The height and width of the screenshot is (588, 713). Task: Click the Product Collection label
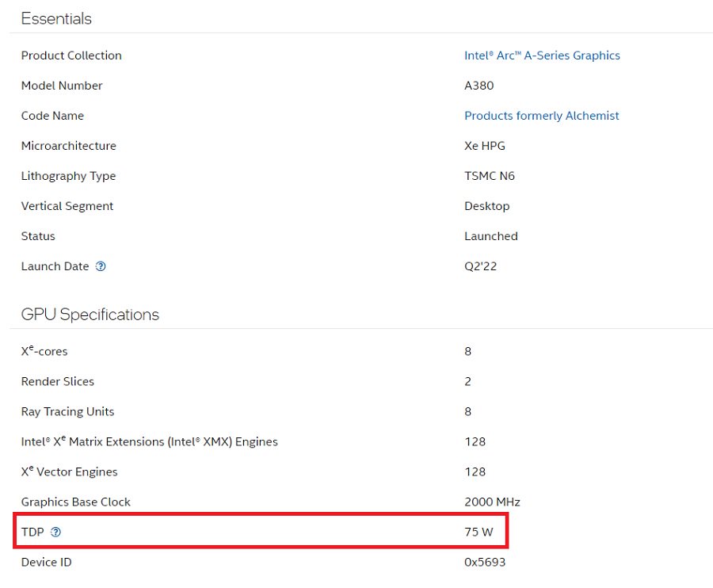point(71,55)
